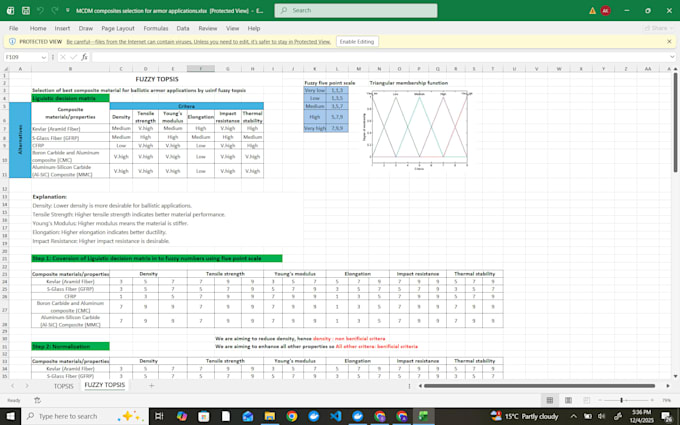The image size is (680, 425).
Task: Click the 'Step 2: Normalization' green cell
Action: click(x=70, y=347)
